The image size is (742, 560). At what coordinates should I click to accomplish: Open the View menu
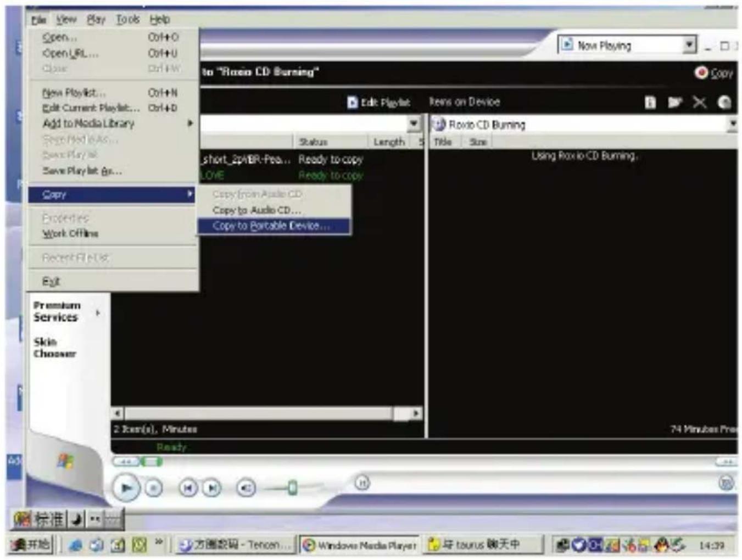tap(66, 20)
